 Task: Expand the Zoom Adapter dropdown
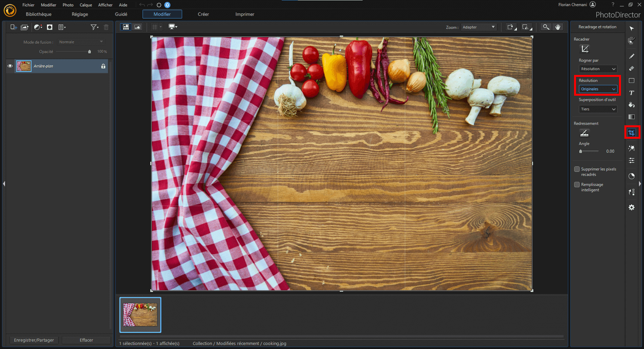click(x=479, y=27)
